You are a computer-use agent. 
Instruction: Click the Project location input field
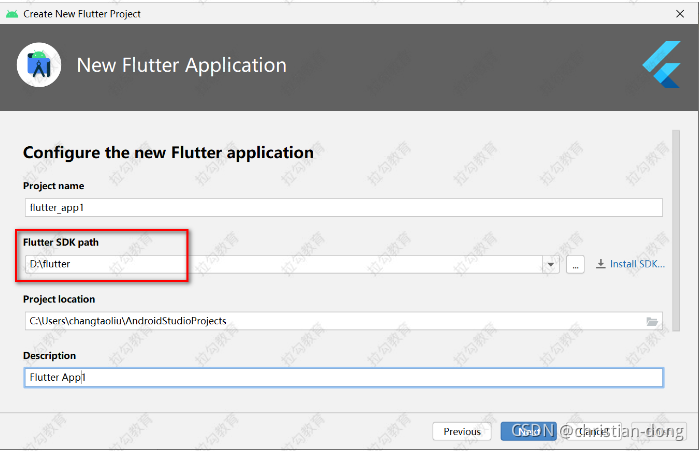pos(344,321)
